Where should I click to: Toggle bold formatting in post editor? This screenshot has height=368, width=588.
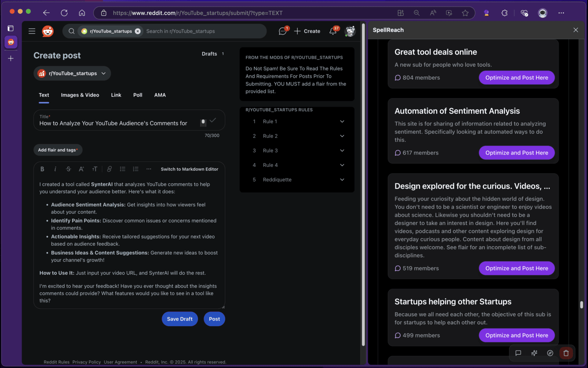coord(42,169)
